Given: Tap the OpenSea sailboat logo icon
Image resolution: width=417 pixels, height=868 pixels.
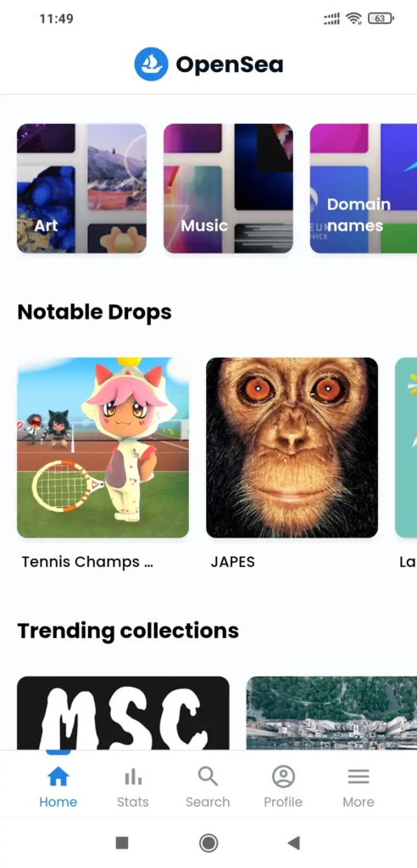Looking at the screenshot, I should [x=151, y=64].
